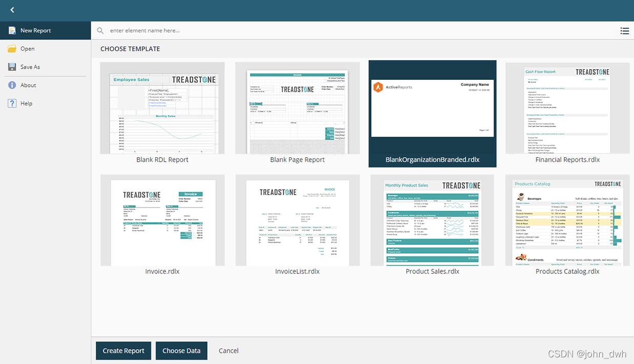634x364 pixels.
Task: Click the Open folder icon
Action: (12, 49)
